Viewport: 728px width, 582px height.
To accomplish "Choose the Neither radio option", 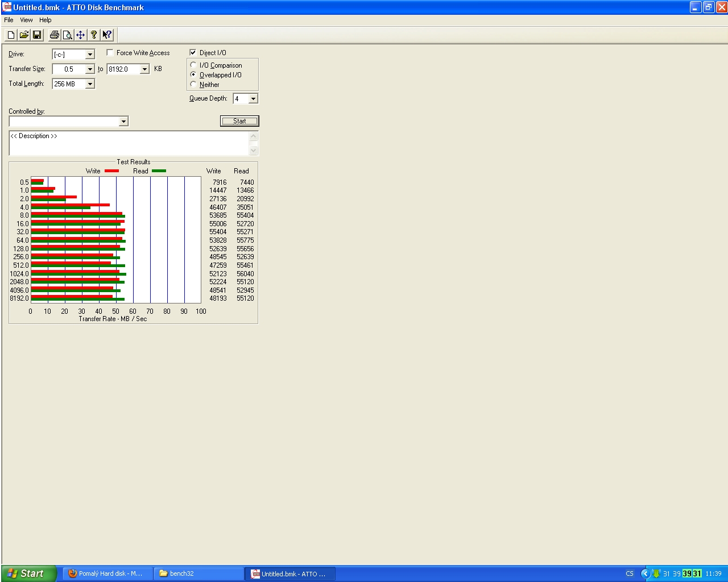I will tap(193, 84).
